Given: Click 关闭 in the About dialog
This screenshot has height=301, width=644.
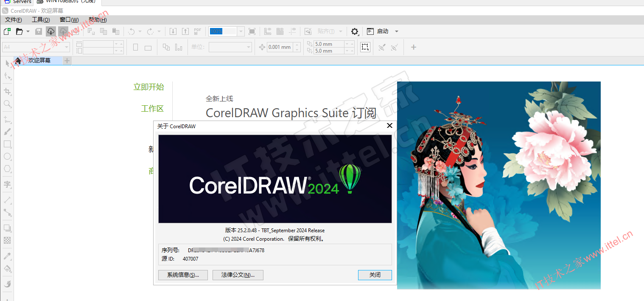Looking at the screenshot, I should pos(375,275).
